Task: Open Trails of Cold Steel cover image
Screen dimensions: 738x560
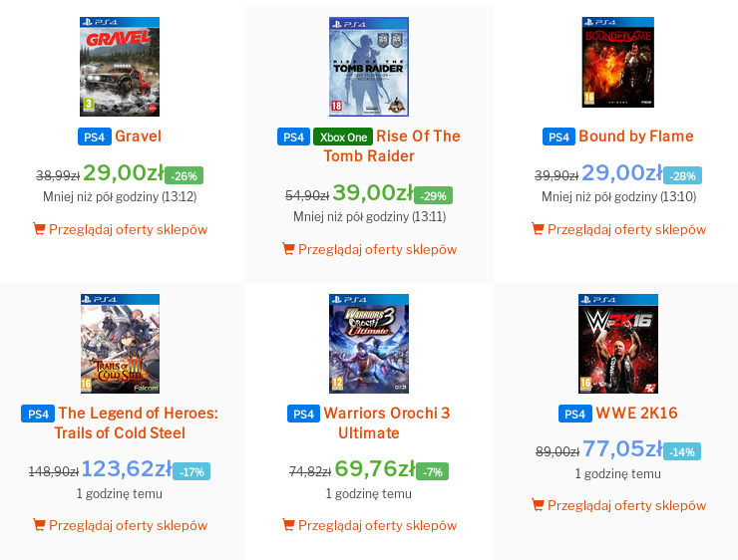Action: pyautogui.click(x=120, y=344)
